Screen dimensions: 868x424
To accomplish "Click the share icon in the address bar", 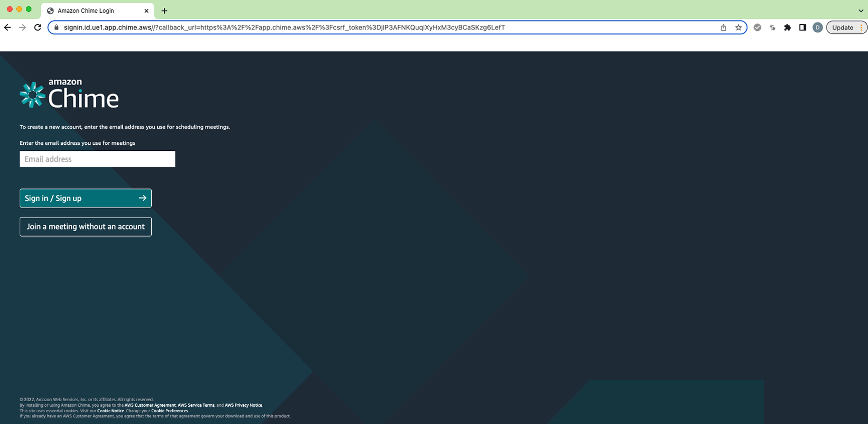I will [x=723, y=28].
